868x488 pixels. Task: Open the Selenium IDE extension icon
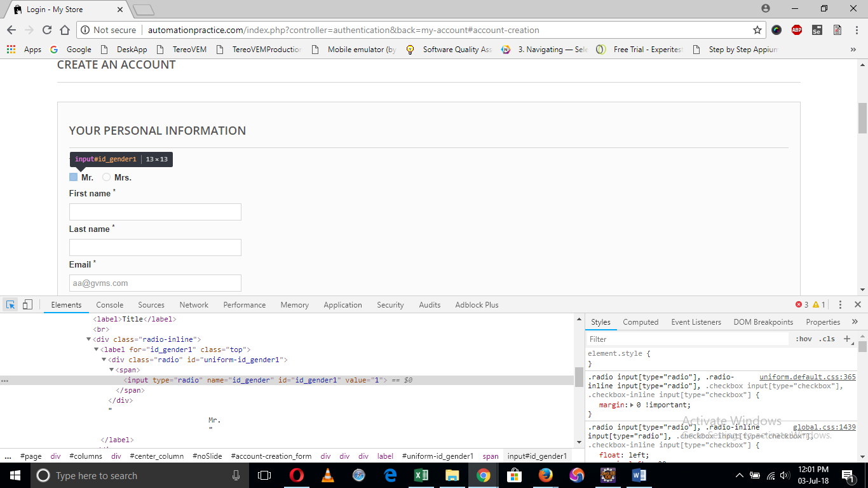[x=817, y=30]
